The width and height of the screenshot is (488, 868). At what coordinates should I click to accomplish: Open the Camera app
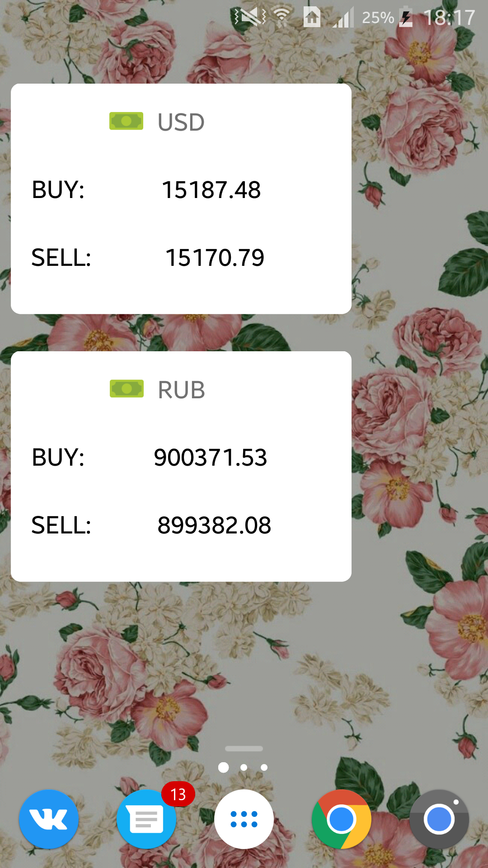coord(439,819)
